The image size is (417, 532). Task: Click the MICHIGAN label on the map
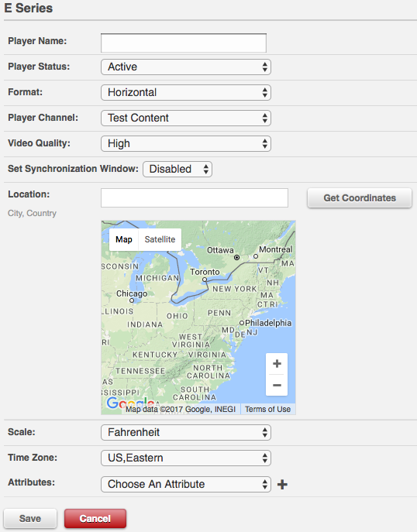coord(157,278)
